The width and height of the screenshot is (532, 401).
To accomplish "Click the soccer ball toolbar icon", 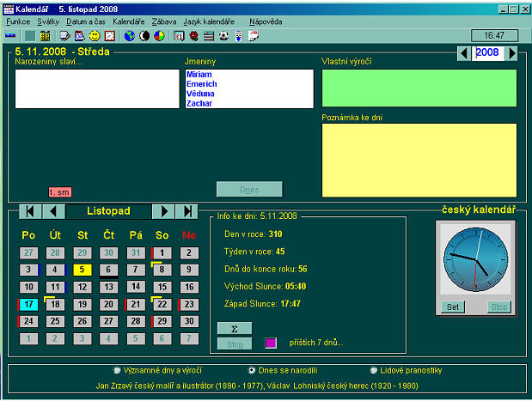I will [x=223, y=35].
